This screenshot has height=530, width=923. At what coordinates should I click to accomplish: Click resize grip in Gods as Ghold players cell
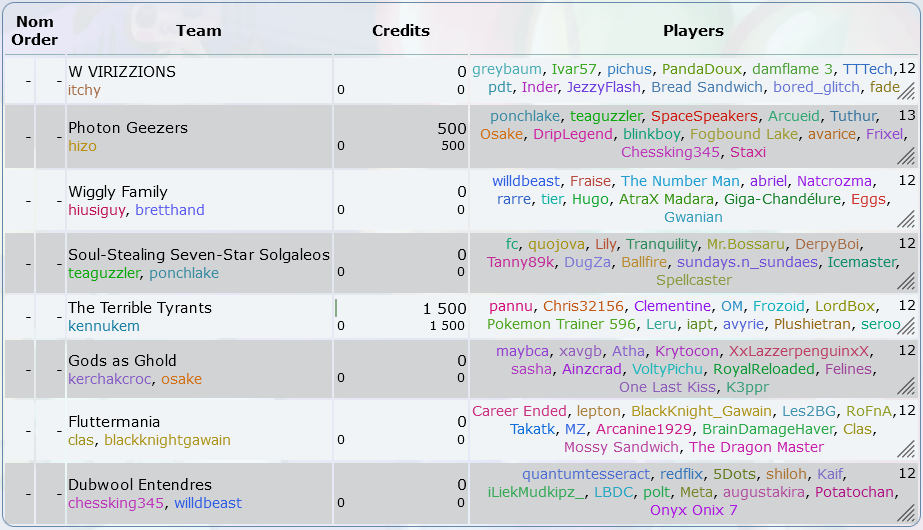pyautogui.click(x=907, y=386)
